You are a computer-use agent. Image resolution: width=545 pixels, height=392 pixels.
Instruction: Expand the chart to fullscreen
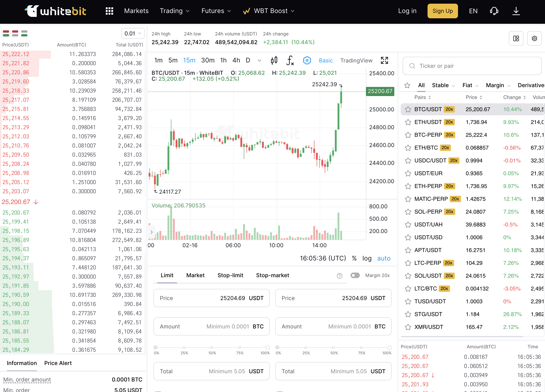coord(384,60)
